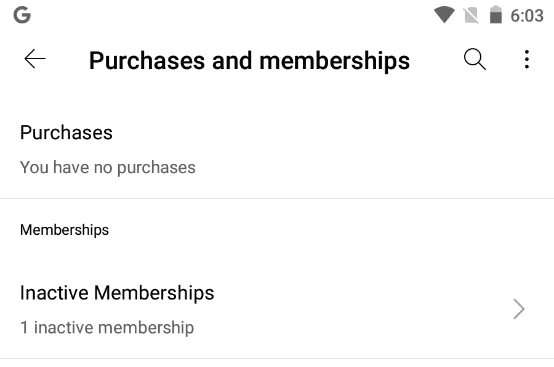Select the '1 inactive membership' subtitle
This screenshot has width=554, height=367.
point(107,327)
